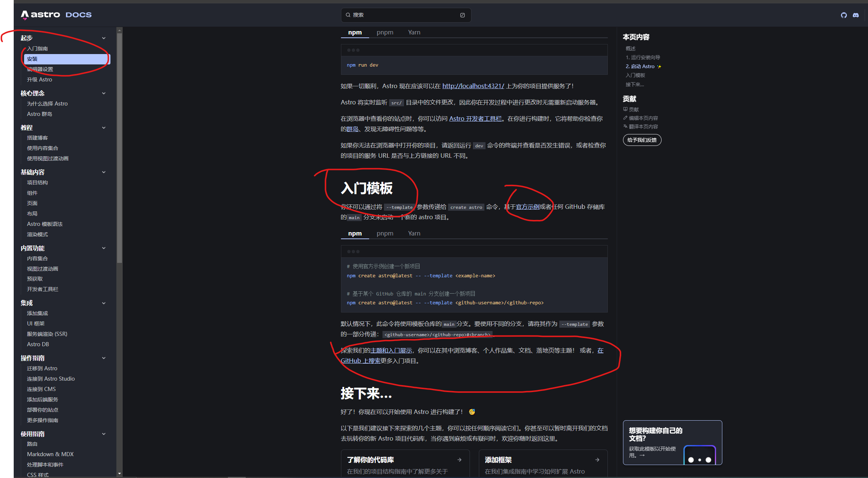Open 安装 in the sidebar
This screenshot has width=868, height=478.
tap(67, 59)
